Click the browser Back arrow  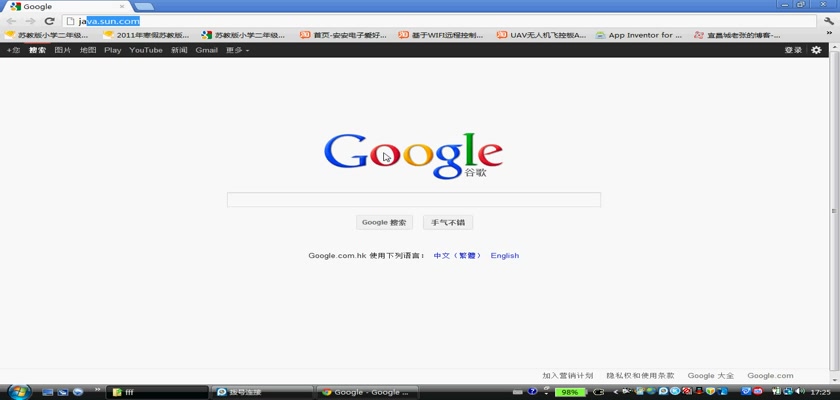click(x=11, y=21)
